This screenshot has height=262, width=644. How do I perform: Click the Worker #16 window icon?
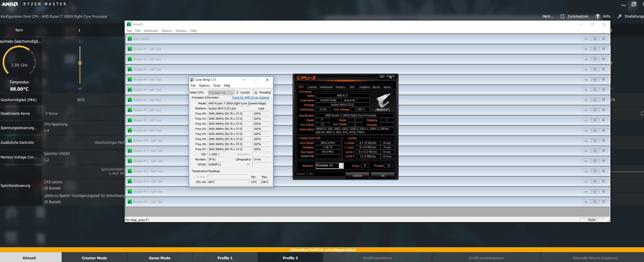pyautogui.click(x=130, y=202)
